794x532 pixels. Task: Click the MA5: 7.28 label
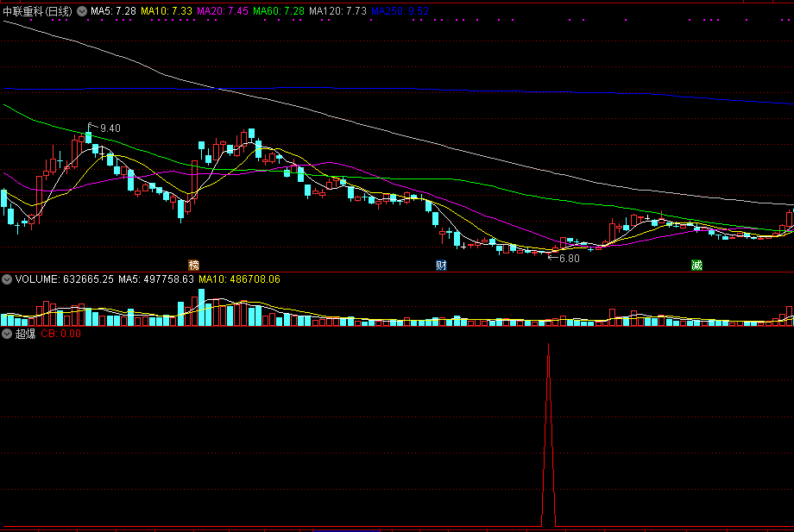tap(113, 11)
